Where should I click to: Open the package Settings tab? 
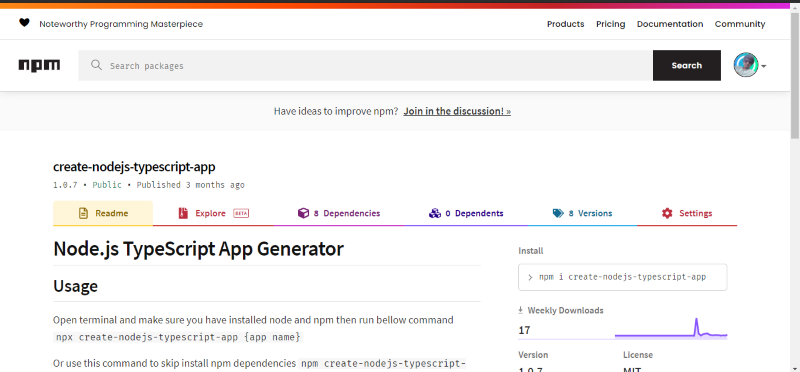pos(687,213)
